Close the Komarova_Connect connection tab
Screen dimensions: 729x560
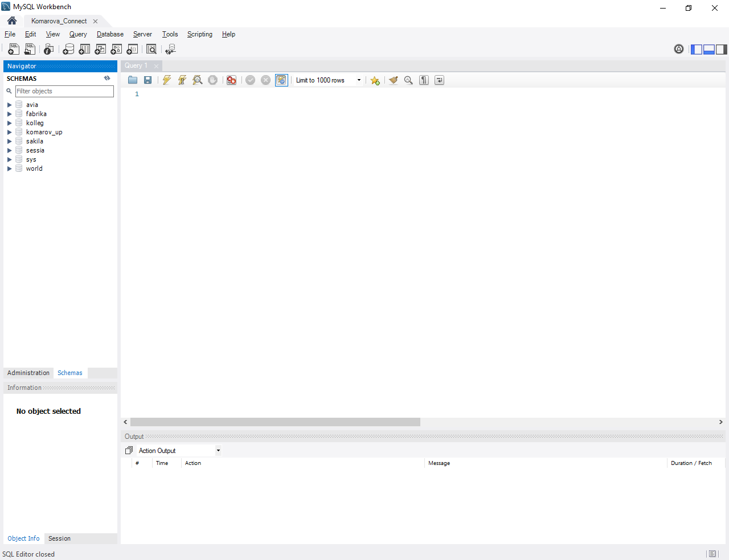(95, 21)
